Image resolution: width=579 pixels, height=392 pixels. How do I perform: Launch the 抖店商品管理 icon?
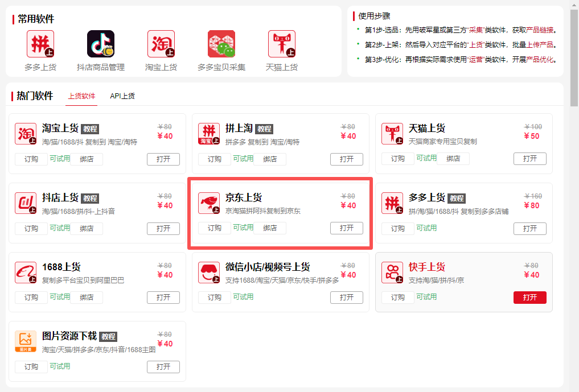coord(100,44)
